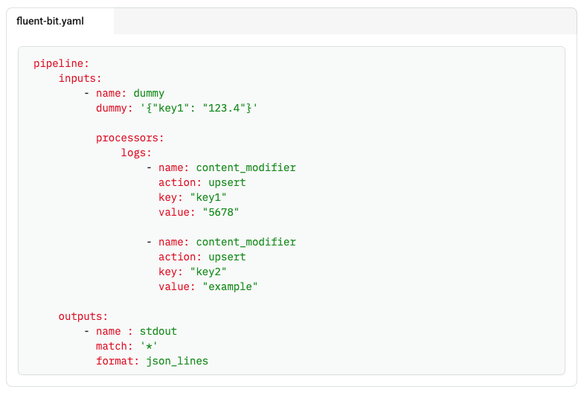Click the 'outputs:' key

point(83,317)
